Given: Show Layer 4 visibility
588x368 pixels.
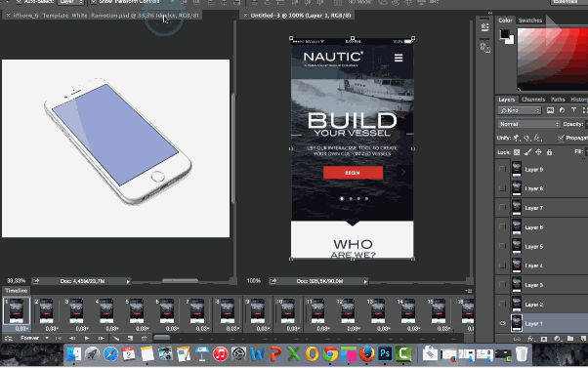Looking at the screenshot, I should (502, 266).
